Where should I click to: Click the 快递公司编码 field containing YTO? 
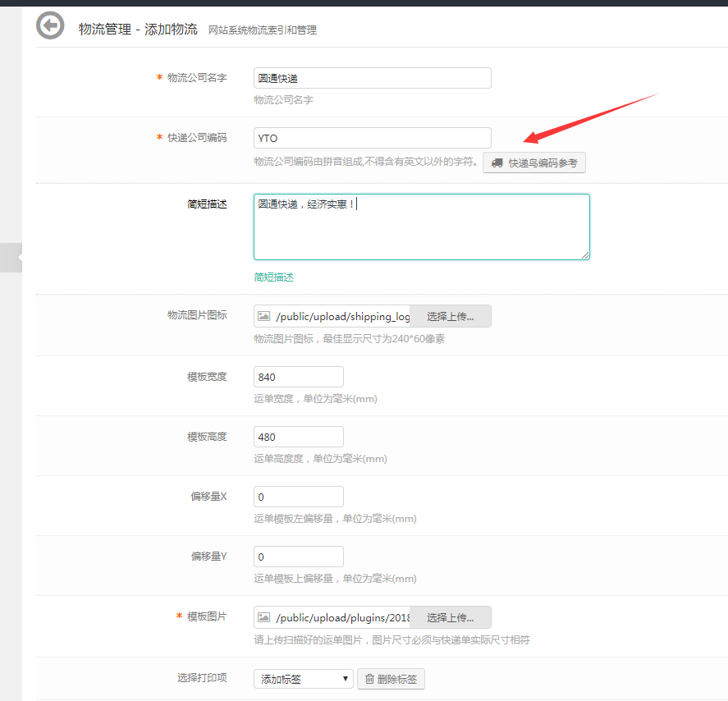(372, 138)
